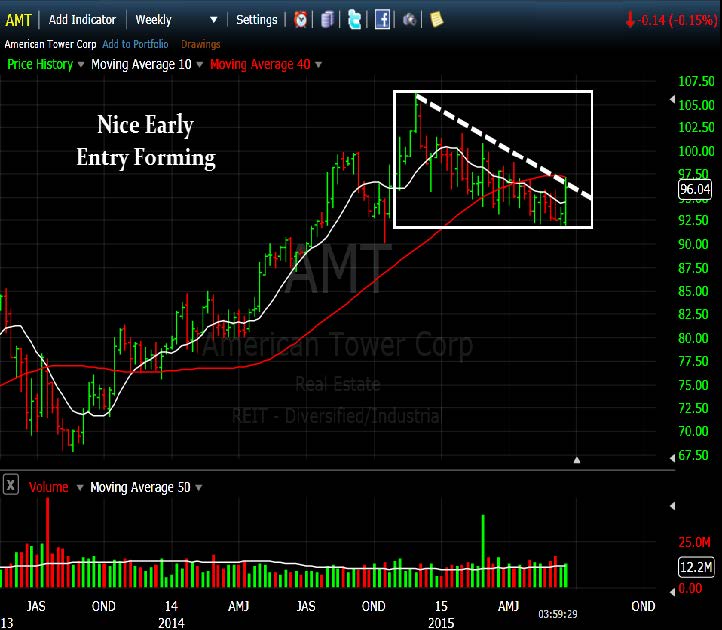Click the 2014 year label on time axis
Image resolution: width=722 pixels, height=630 pixels.
point(171,623)
